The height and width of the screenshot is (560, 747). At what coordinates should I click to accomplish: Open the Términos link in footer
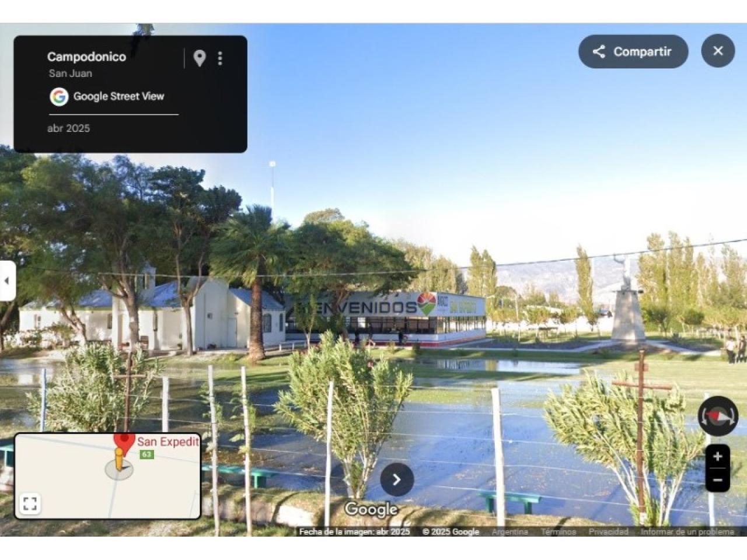(558, 531)
